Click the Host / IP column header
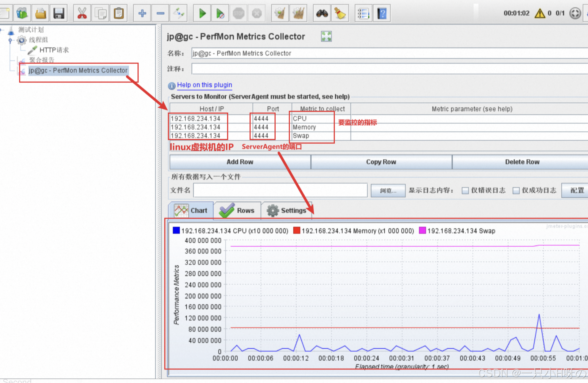 [x=211, y=109]
